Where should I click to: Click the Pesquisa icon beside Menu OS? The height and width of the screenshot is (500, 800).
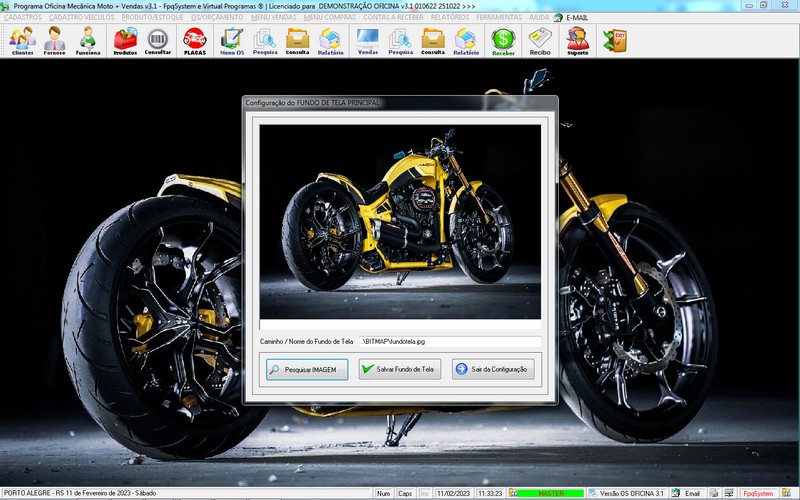pos(265,41)
